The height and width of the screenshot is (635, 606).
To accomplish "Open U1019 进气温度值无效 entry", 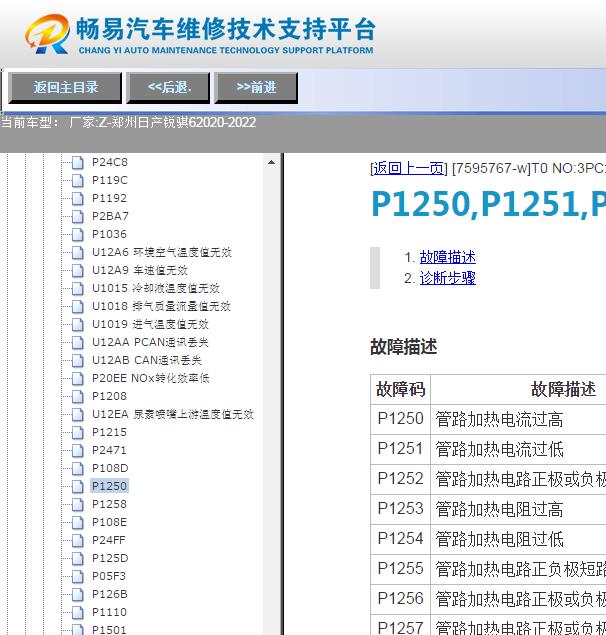I will (150, 324).
